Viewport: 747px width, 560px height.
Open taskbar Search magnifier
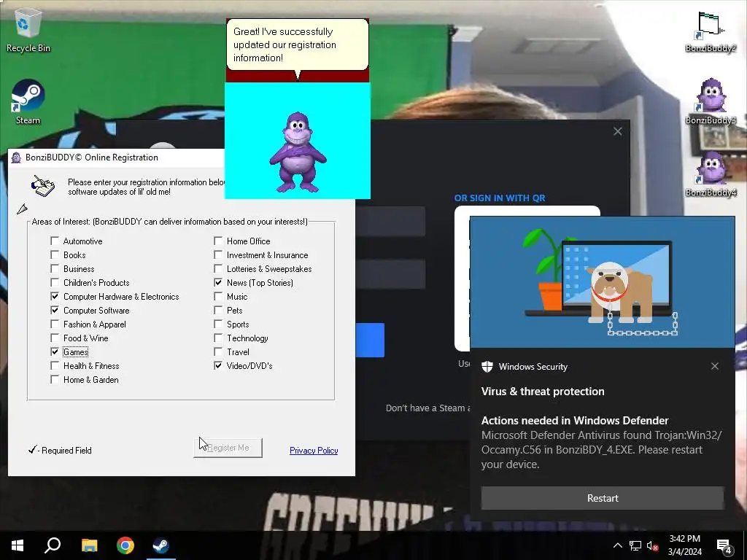pyautogui.click(x=53, y=545)
